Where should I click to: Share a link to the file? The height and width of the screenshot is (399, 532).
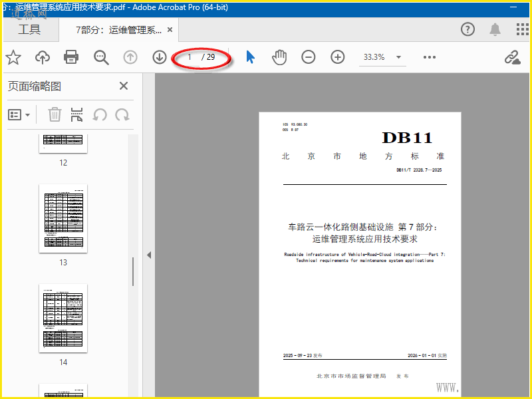513,57
